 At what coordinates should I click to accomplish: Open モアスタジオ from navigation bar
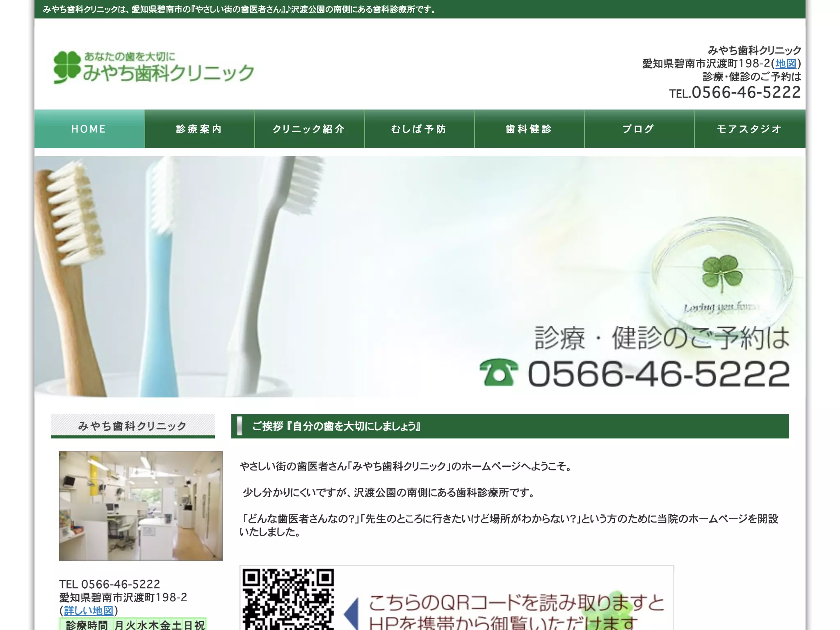(750, 129)
